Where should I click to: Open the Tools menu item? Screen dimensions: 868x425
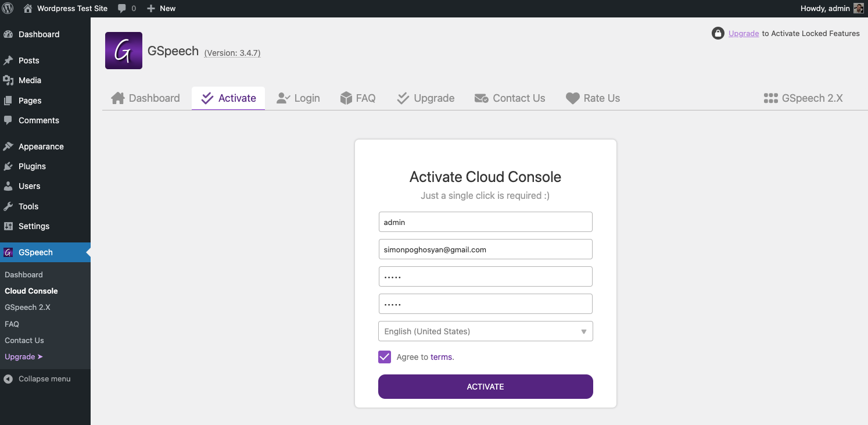[45, 206]
